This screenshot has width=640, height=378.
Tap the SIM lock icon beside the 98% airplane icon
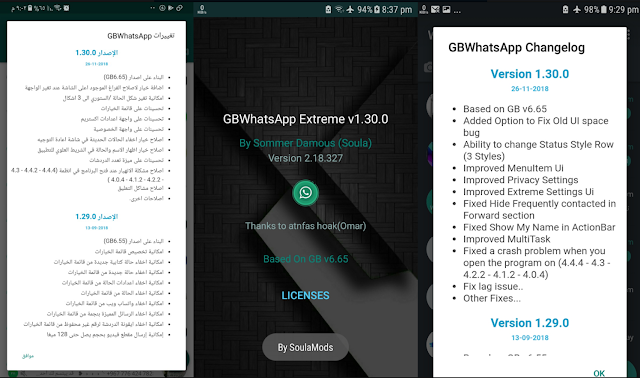(565, 9)
